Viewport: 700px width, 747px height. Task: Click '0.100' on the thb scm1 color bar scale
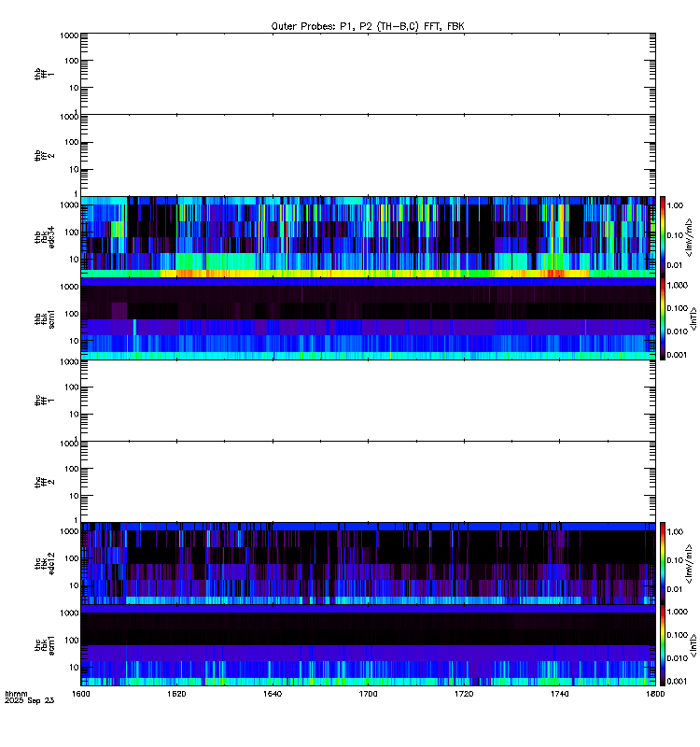(678, 308)
